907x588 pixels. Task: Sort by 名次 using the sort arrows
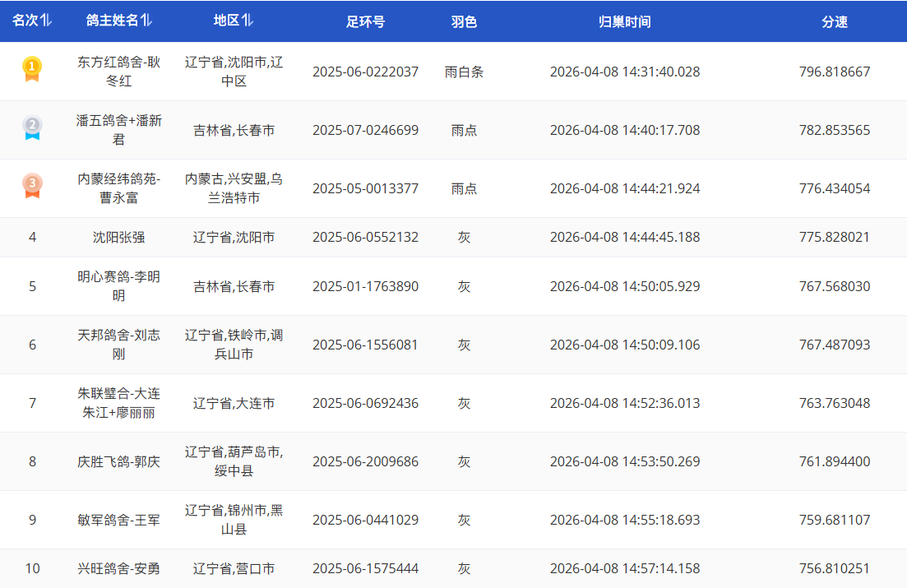(46, 21)
